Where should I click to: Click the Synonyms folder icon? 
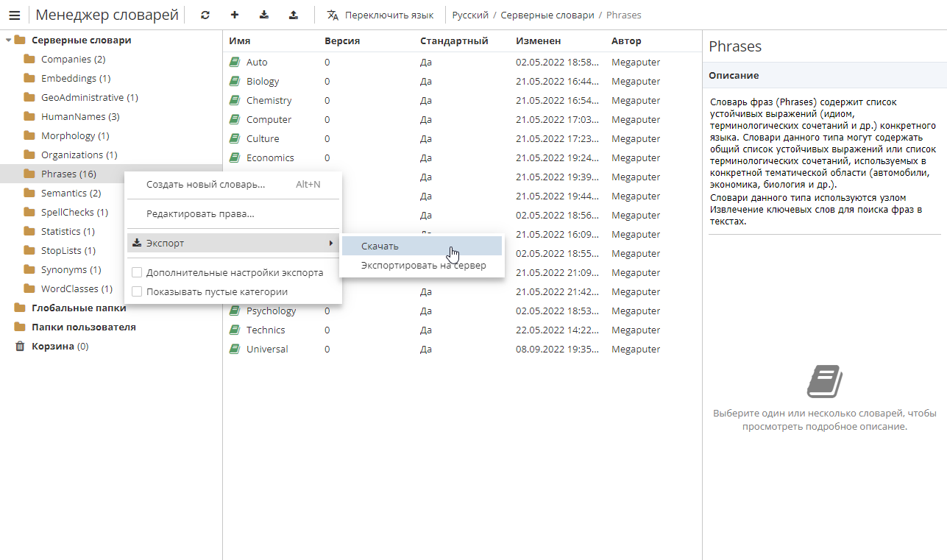click(29, 269)
